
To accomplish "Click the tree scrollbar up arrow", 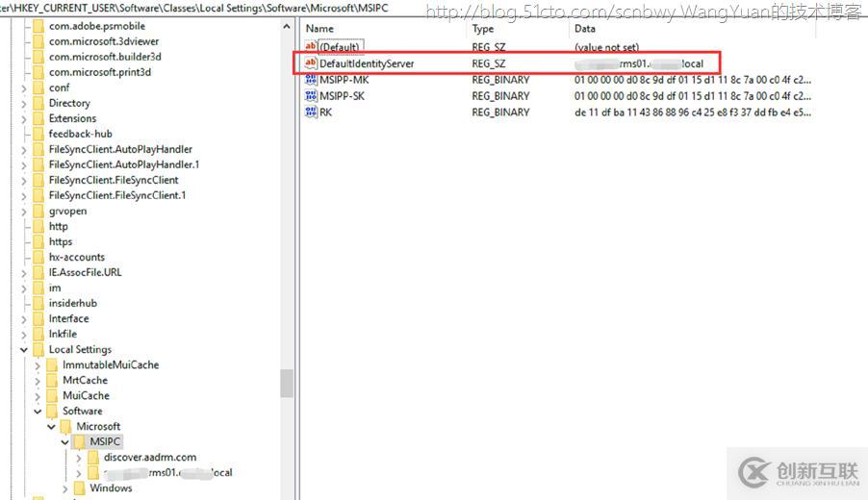I will 286,27.
